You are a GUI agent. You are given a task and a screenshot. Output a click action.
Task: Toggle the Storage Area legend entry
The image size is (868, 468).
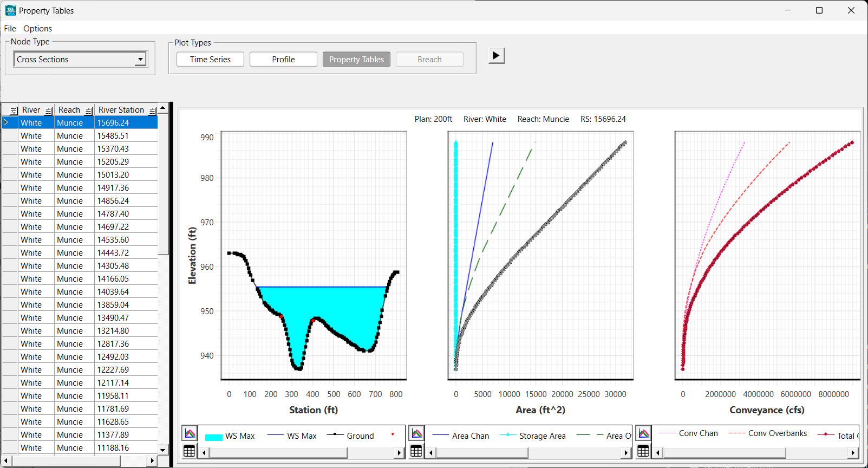[534, 436]
